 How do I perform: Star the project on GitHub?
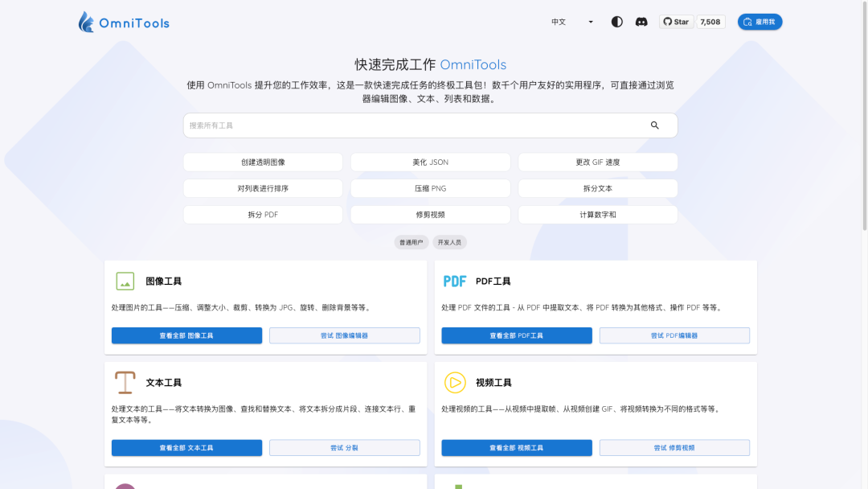click(676, 22)
